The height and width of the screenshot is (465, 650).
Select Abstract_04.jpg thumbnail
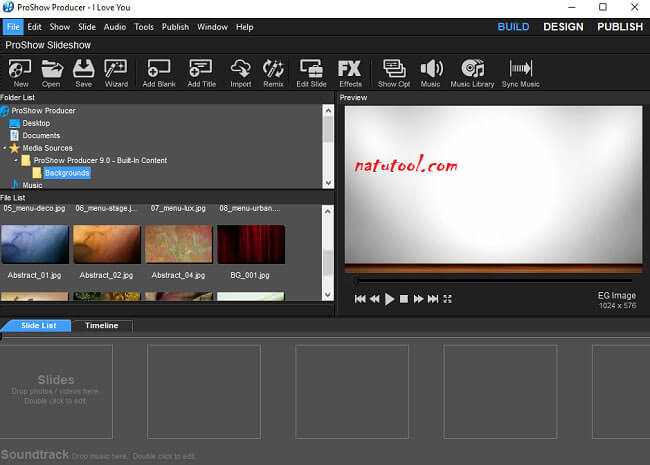[179, 244]
